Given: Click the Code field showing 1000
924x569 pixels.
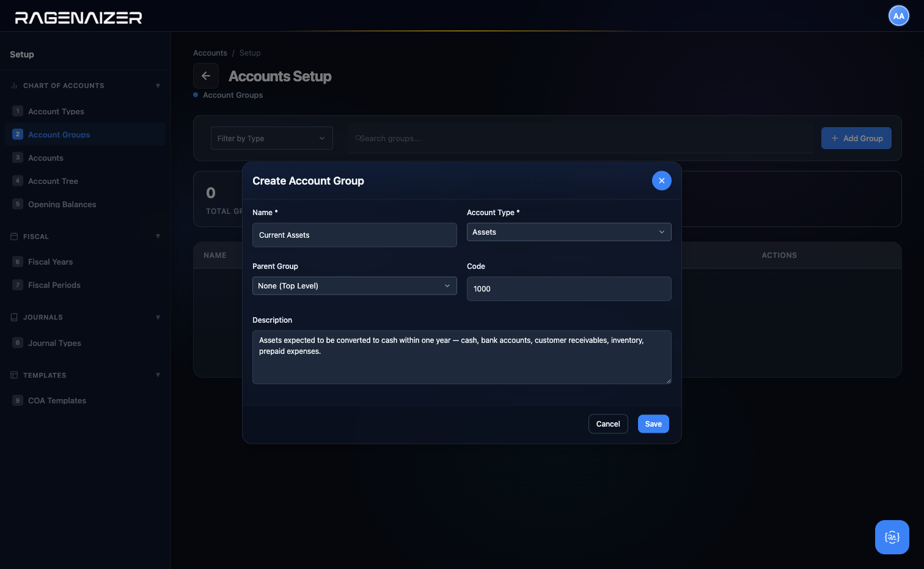Looking at the screenshot, I should pos(569,288).
